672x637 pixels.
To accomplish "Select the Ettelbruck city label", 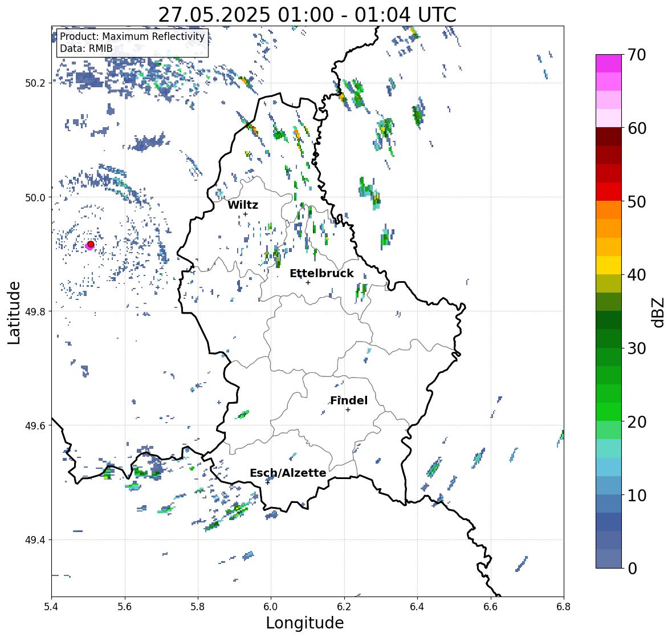I will click(322, 274).
